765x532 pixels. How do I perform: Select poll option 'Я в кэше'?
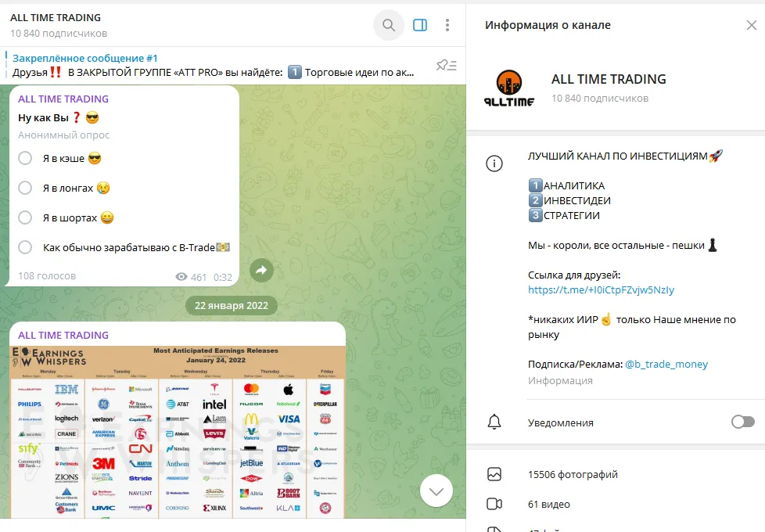click(x=25, y=158)
